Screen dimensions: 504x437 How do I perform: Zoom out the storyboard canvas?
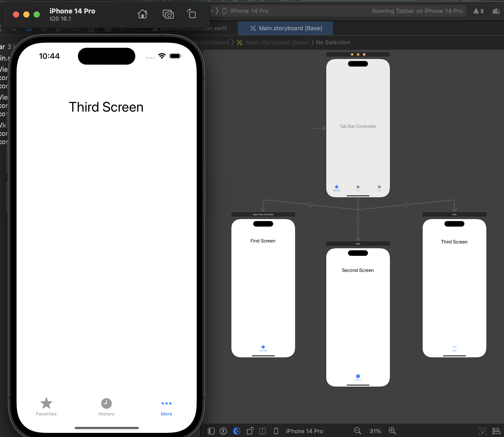(357, 431)
